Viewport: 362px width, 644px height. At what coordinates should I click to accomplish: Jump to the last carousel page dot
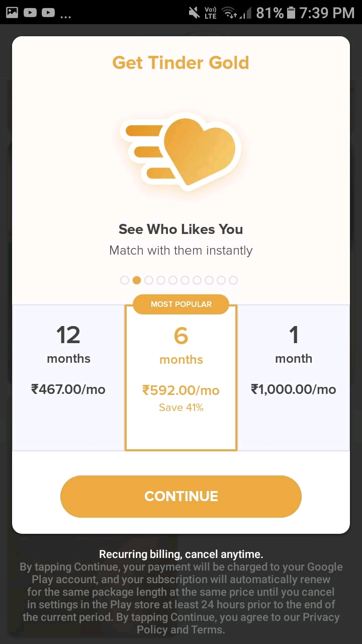point(233,280)
